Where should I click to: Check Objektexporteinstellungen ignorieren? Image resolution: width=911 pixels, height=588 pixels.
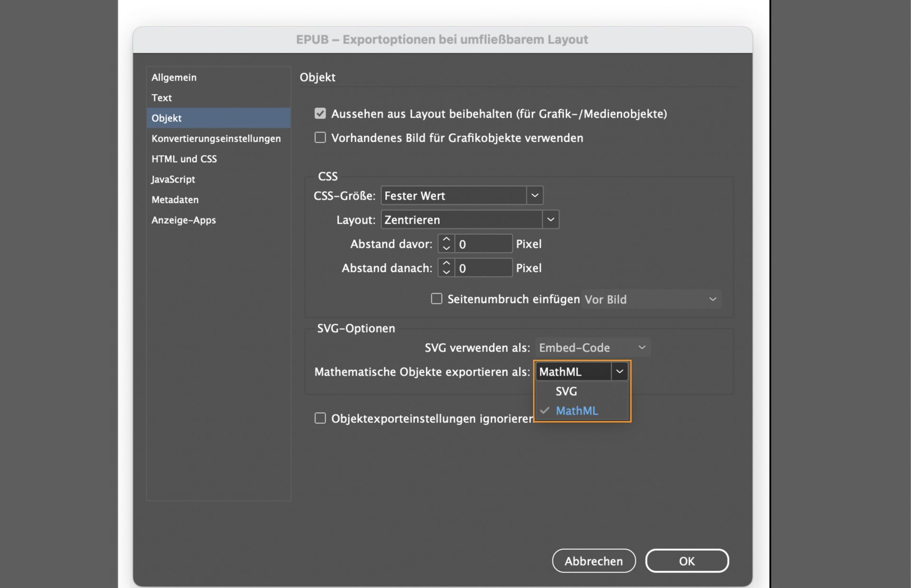[x=320, y=418]
